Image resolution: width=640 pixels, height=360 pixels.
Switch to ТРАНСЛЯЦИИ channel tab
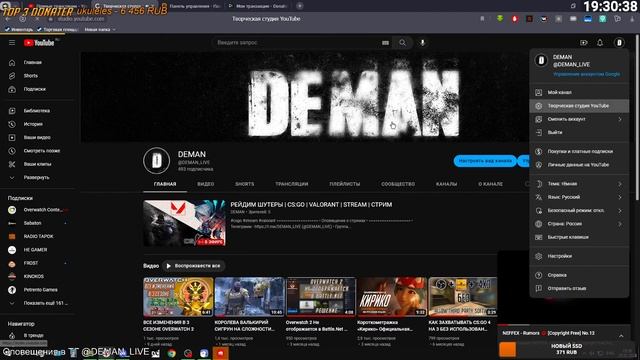point(291,184)
